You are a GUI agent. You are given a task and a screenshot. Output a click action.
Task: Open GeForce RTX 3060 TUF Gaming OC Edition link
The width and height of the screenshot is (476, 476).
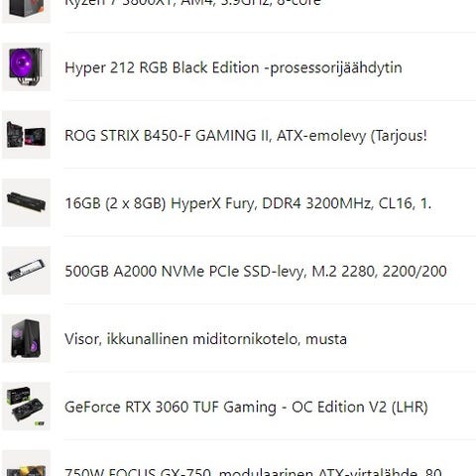[x=246, y=407]
